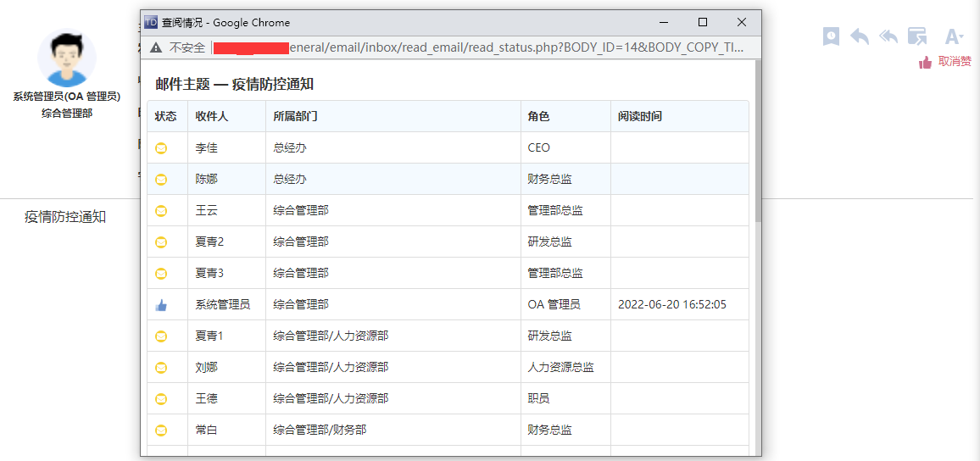Click the single-arrow reply icon
The height and width of the screenshot is (461, 980).
pyautogui.click(x=860, y=36)
